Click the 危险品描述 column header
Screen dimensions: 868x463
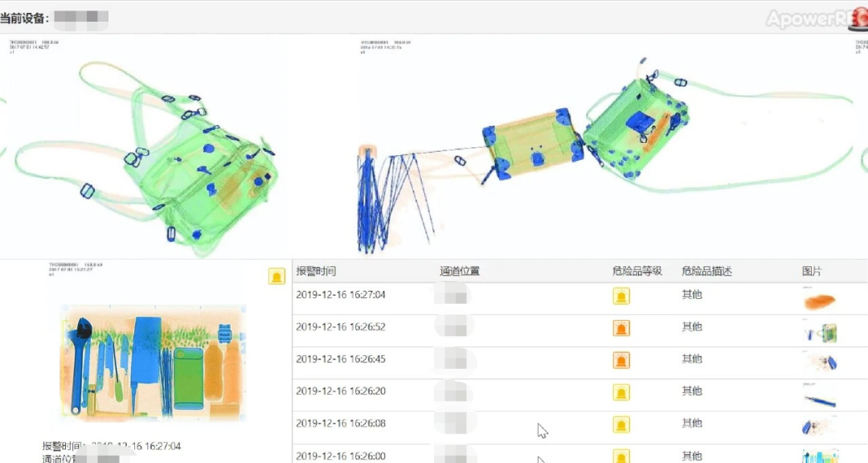(706, 272)
